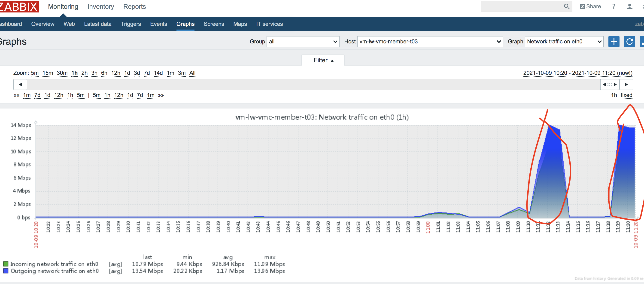Click the timeline scrollbar handle
The height and width of the screenshot is (284, 644).
tap(610, 85)
